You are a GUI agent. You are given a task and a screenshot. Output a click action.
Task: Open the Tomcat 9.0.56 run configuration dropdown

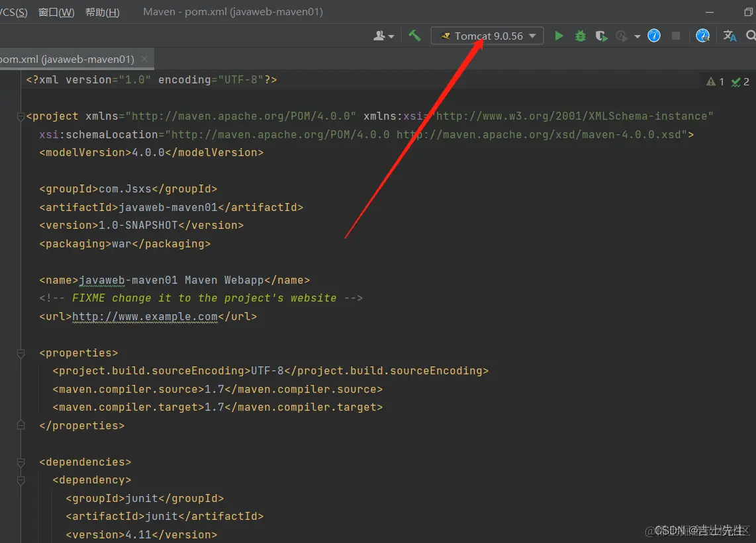(x=487, y=36)
